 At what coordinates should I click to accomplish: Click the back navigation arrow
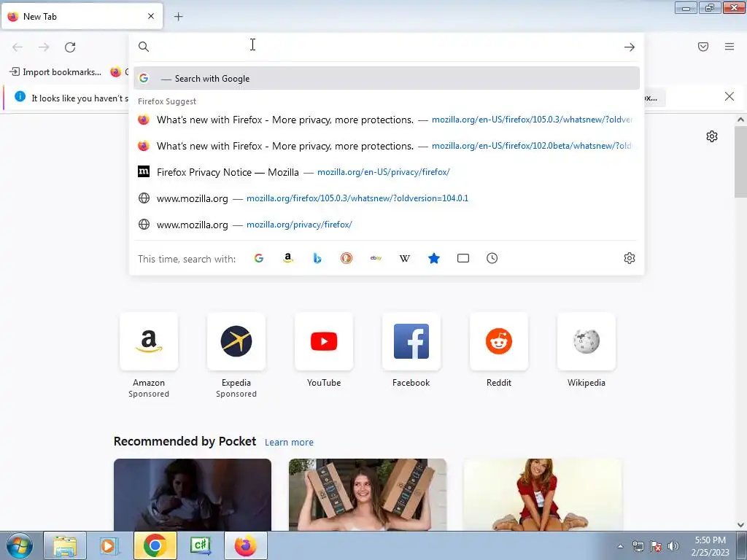(x=18, y=47)
